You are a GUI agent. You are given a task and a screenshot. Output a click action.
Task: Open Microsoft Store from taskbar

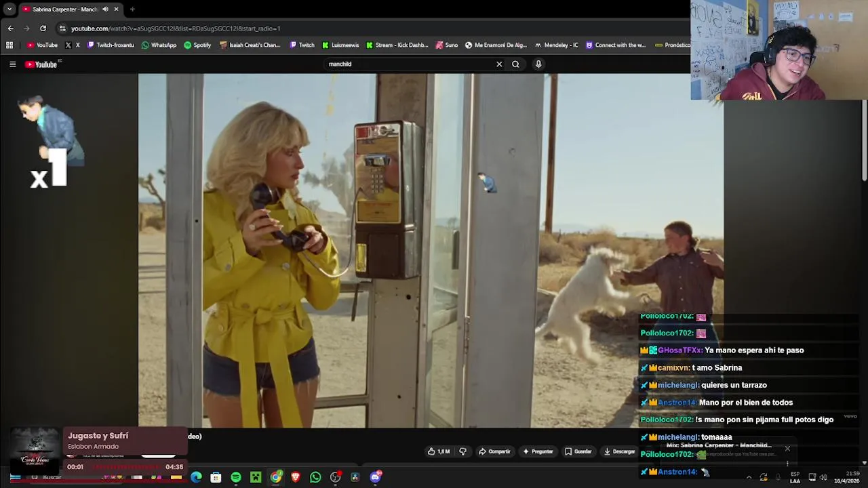tap(216, 478)
